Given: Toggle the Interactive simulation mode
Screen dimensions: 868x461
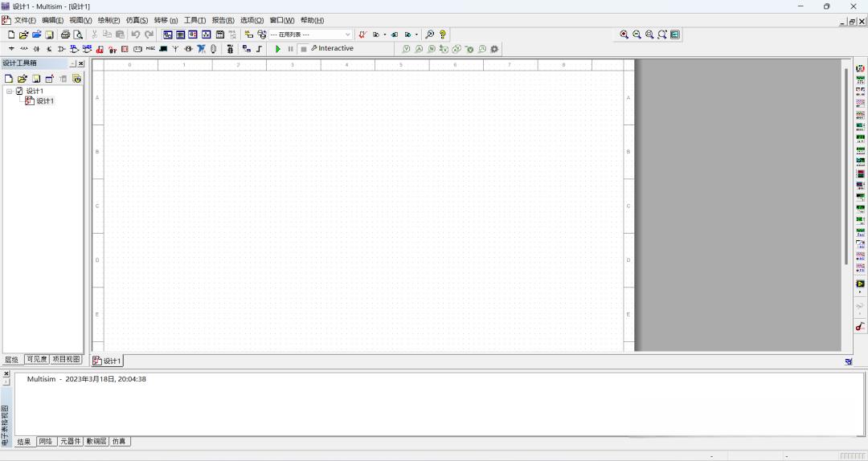Looking at the screenshot, I should click(x=332, y=49).
